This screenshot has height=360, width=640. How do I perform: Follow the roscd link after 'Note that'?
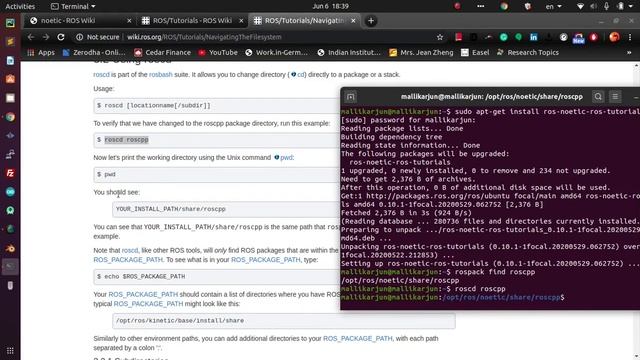click(130, 250)
